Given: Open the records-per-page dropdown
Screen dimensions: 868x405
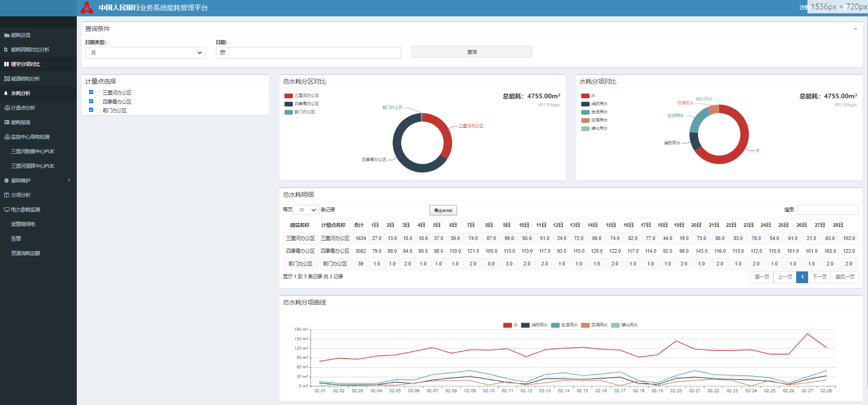Looking at the screenshot, I should pos(306,210).
